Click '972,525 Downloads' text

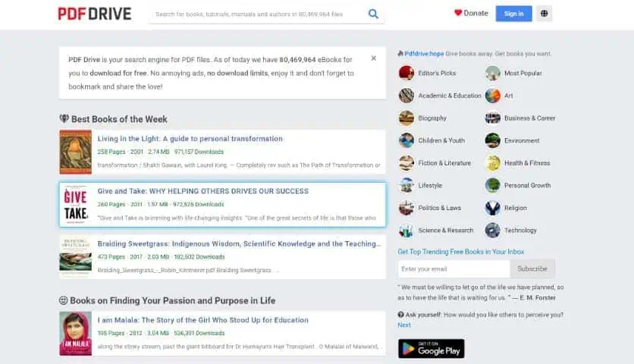click(199, 205)
